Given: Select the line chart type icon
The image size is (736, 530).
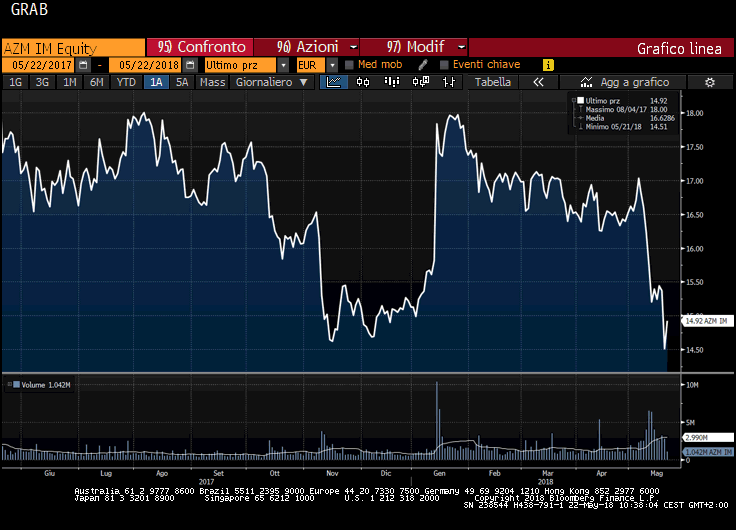Looking at the screenshot, I should 334,82.
